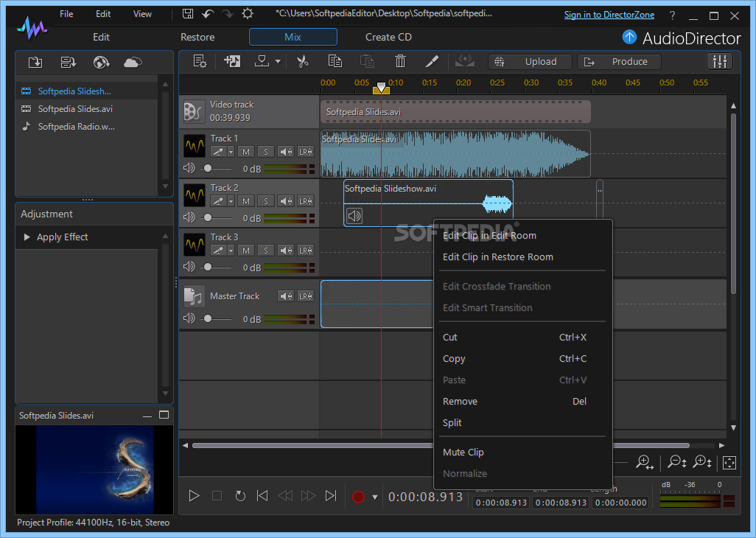Click the Track 1 volume speaker icon
This screenshot has height=538, width=756.
coord(189,168)
